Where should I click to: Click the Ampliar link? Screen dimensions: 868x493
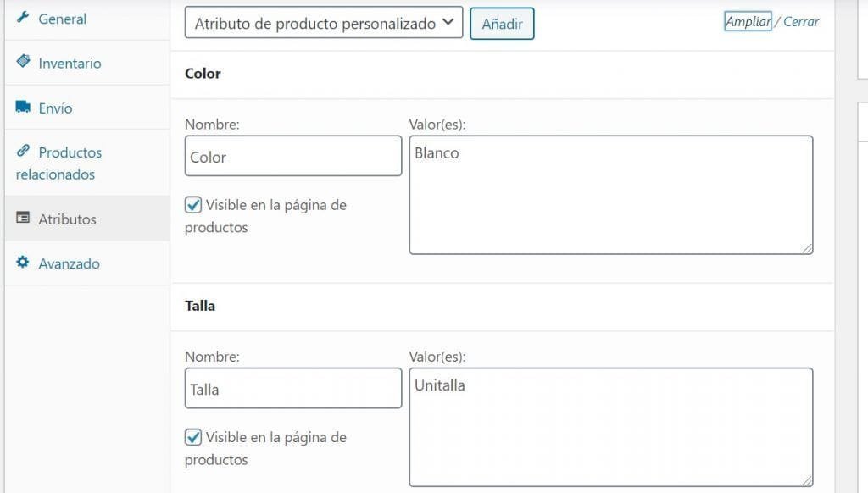tap(748, 21)
